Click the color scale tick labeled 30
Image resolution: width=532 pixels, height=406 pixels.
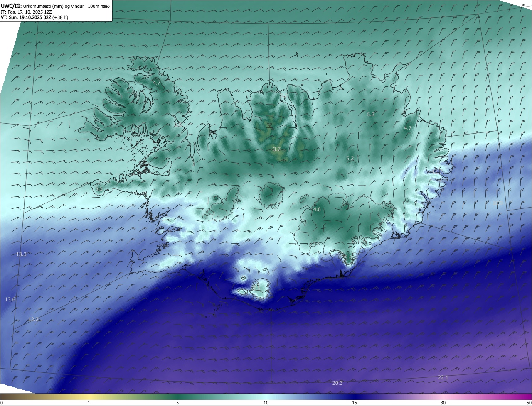tap(443, 403)
